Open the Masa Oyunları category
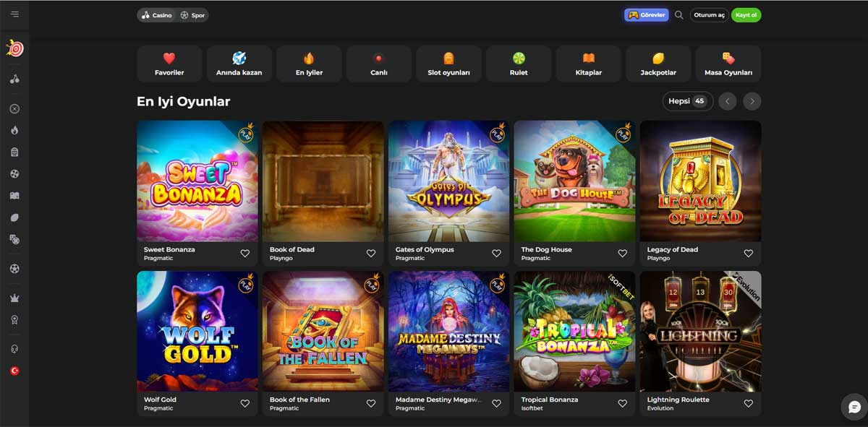Viewport: 868px width, 427px height. click(x=728, y=64)
